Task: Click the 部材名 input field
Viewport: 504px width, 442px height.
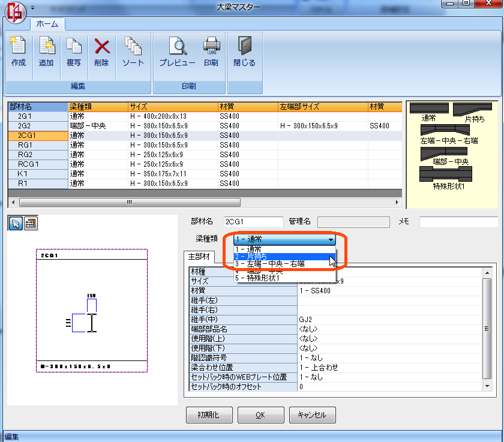Action: (254, 222)
